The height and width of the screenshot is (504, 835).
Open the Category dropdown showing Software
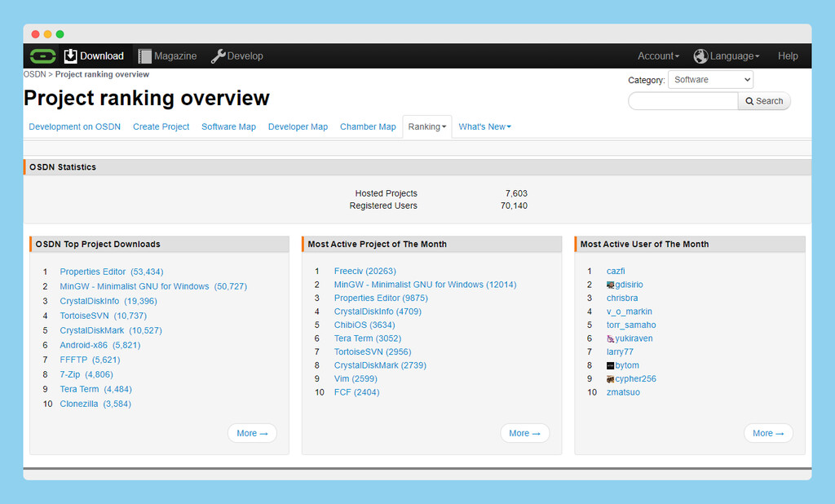[710, 80]
